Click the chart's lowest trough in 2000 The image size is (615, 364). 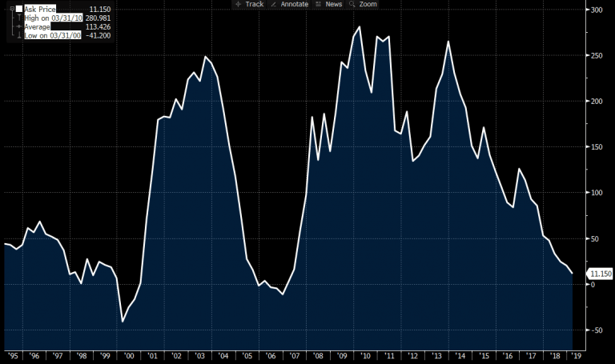(x=123, y=322)
